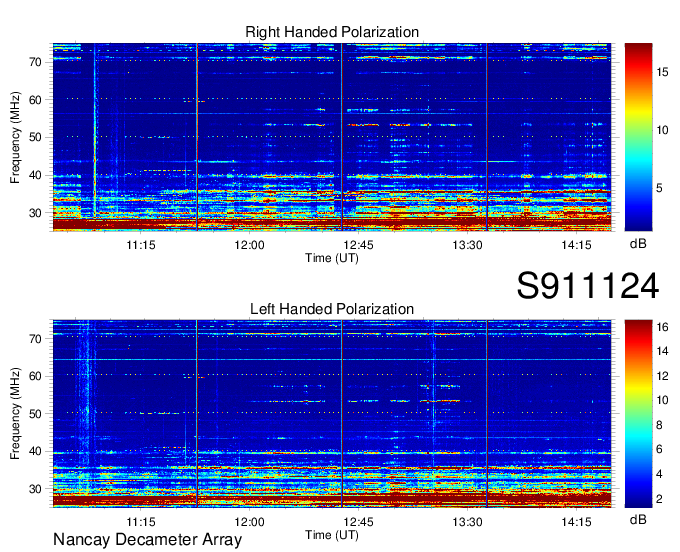
Task: Click the Left Handed plot colorbar
Action: [x=638, y=414]
